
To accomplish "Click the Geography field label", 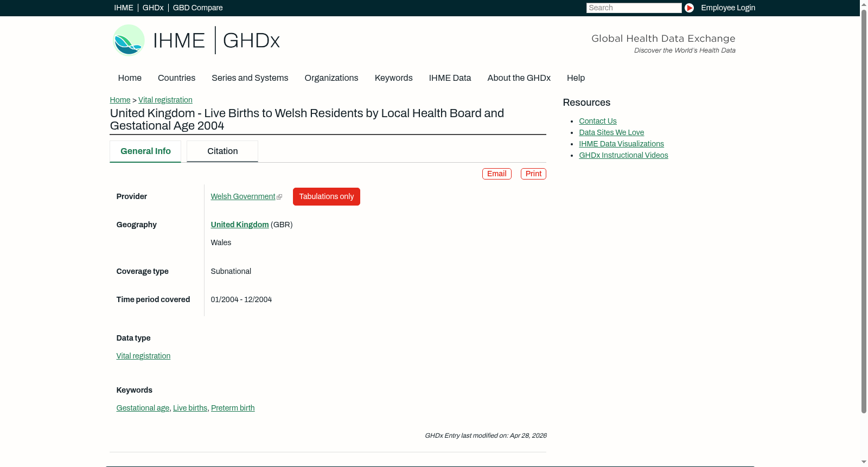I will pos(137,225).
